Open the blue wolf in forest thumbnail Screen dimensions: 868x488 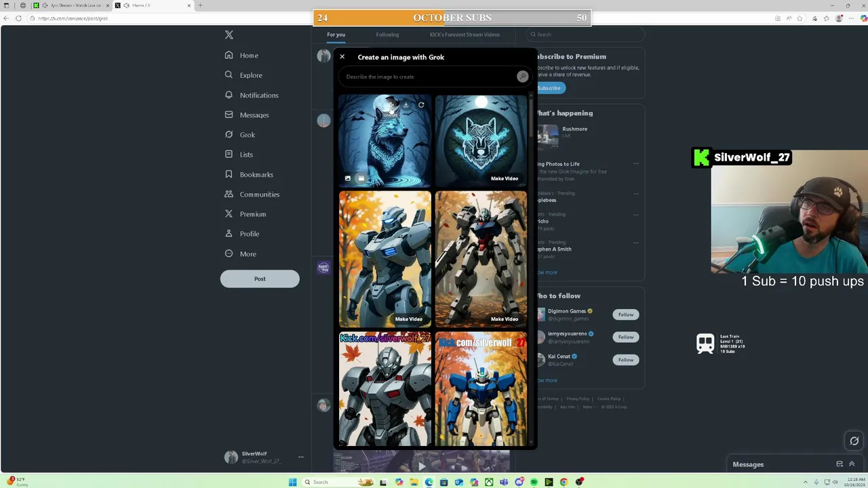tap(384, 140)
